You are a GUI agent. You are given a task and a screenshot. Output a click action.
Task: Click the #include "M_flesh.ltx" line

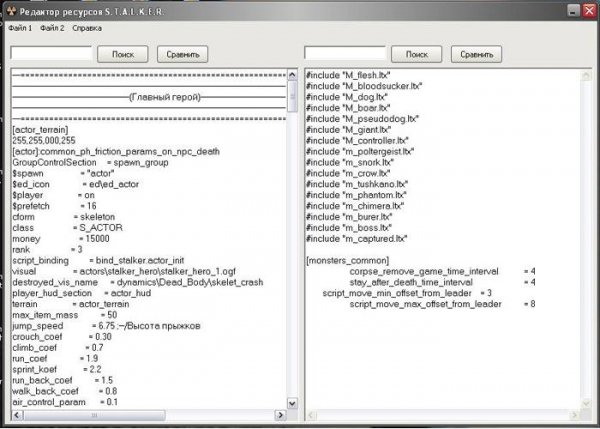[x=348, y=75]
